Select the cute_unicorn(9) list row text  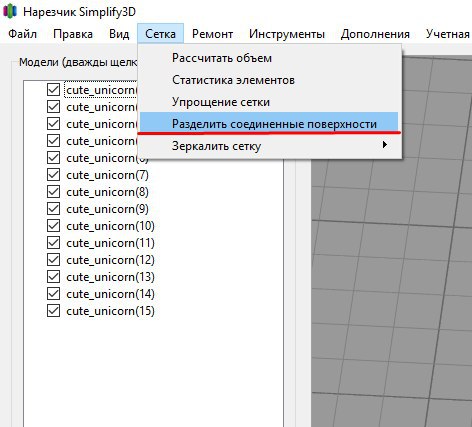pyautogui.click(x=107, y=209)
